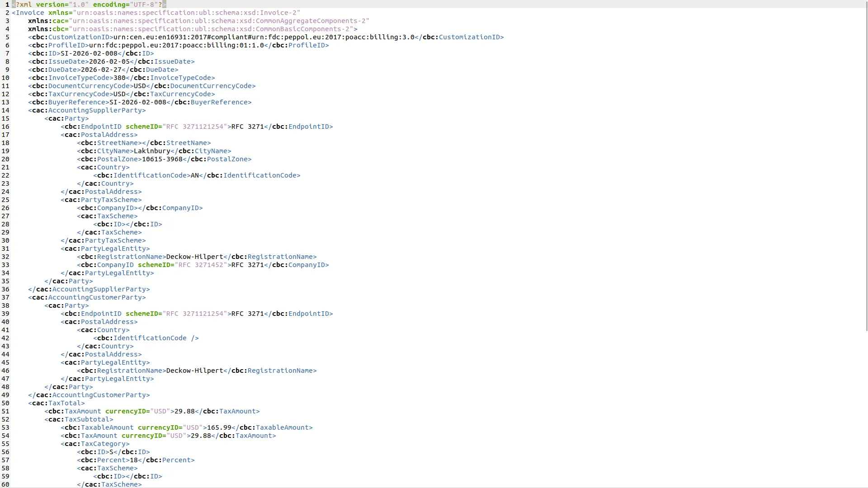This screenshot has width=868, height=488.
Task: Click the issue date 2026-02-05
Action: click(x=109, y=61)
